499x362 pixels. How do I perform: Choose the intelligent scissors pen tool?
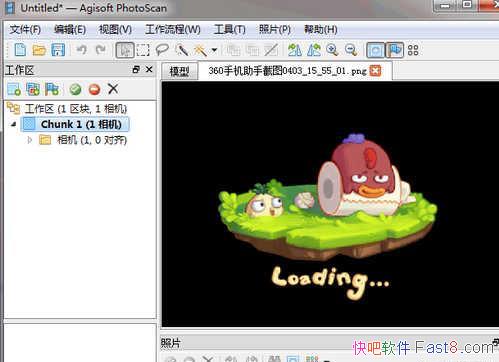pyautogui.click(x=182, y=50)
